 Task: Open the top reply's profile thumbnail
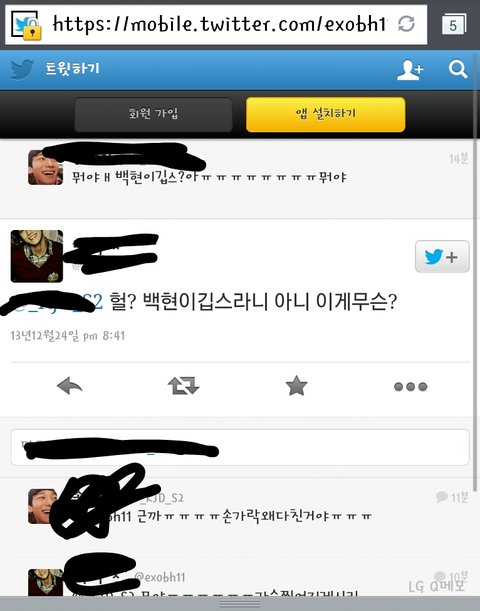(x=45, y=167)
